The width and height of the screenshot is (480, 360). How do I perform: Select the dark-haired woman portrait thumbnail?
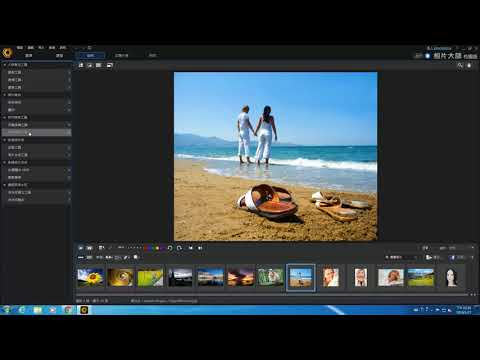pos(451,278)
